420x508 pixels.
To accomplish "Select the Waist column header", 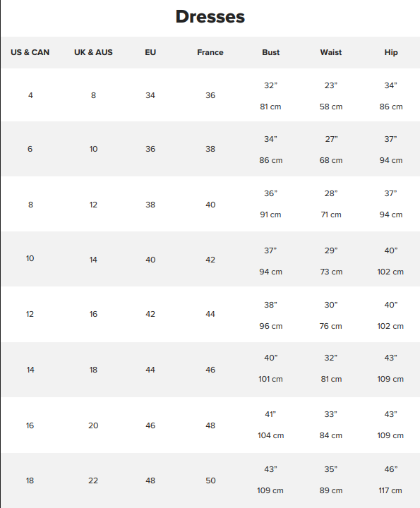I will point(331,52).
